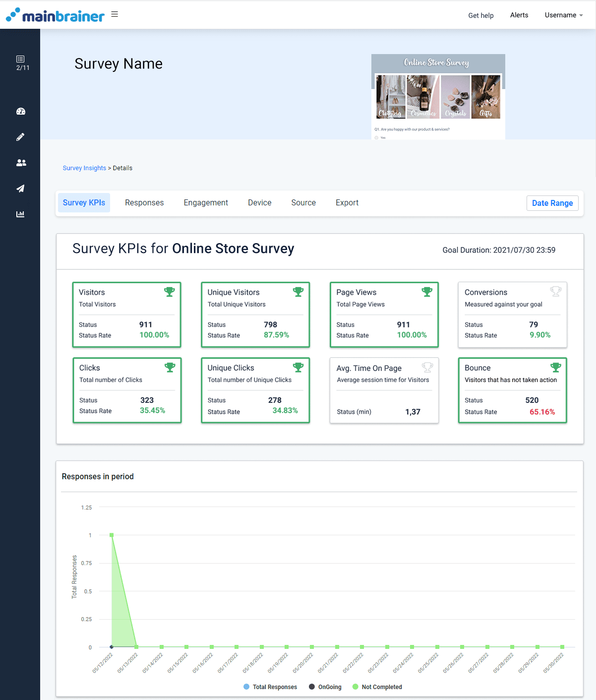
Task: Click the Alerts item in the top bar
Action: [x=519, y=15]
